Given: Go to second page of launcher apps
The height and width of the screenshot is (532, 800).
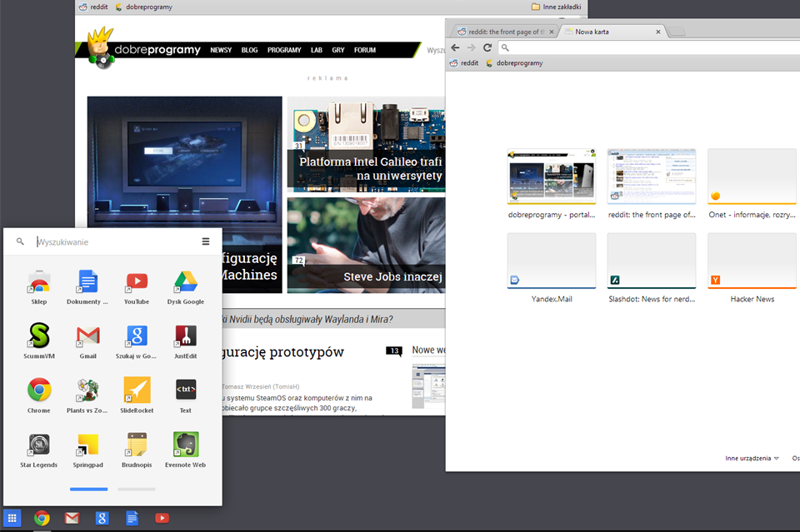Looking at the screenshot, I should (136, 490).
